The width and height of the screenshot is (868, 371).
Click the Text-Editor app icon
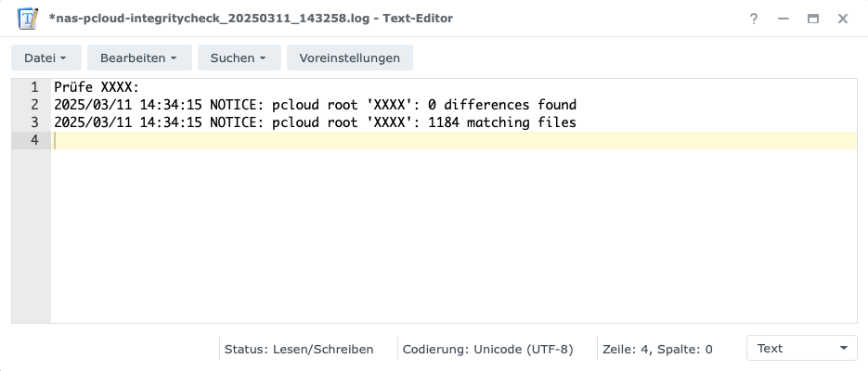point(28,19)
